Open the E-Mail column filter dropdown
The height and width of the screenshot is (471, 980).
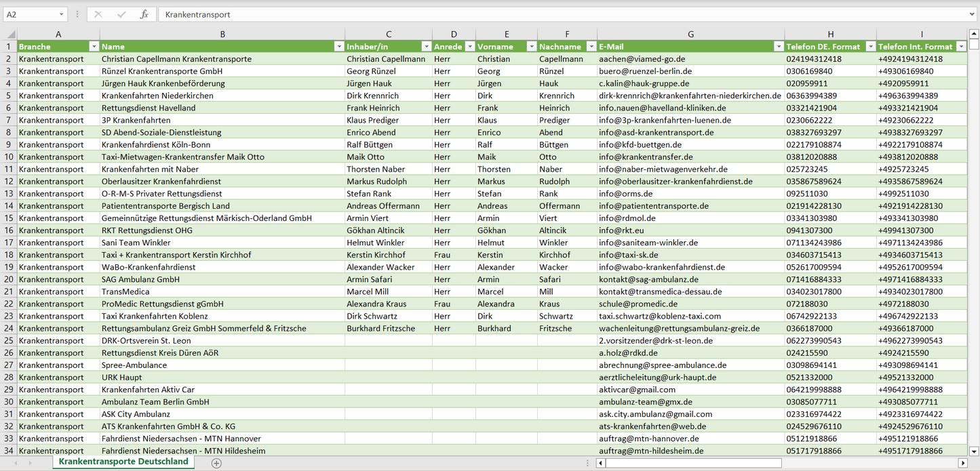point(778,47)
